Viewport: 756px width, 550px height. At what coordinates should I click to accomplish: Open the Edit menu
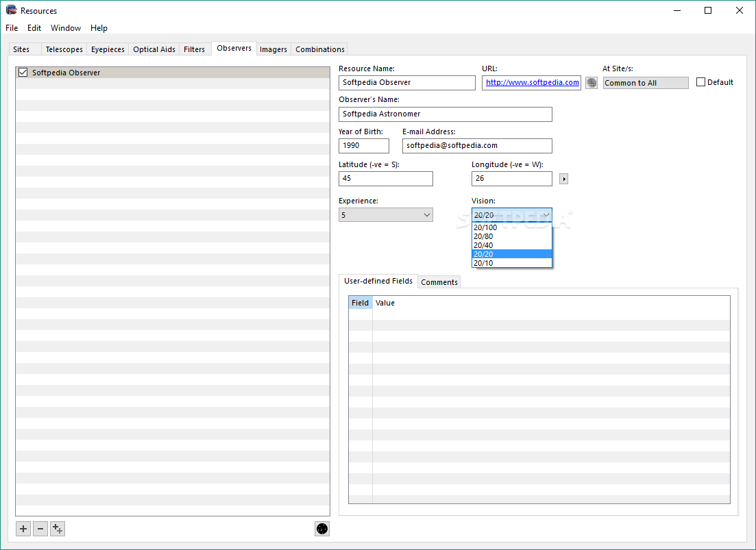click(34, 28)
